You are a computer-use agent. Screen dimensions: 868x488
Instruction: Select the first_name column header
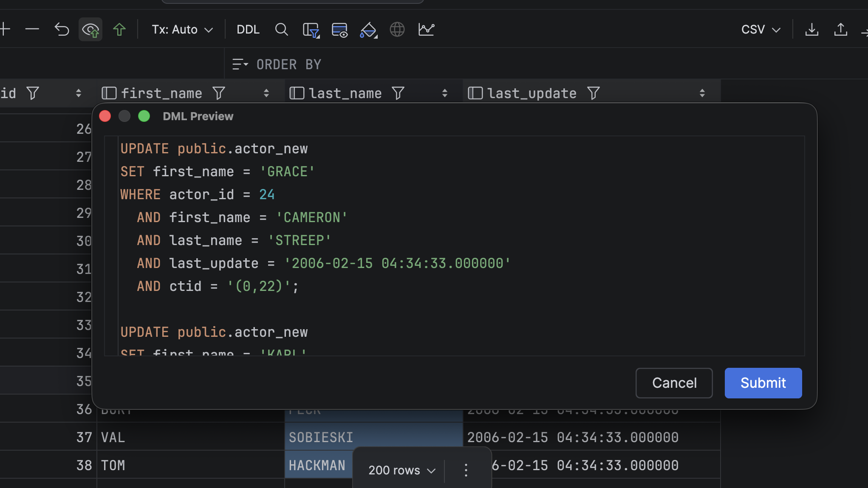(161, 93)
